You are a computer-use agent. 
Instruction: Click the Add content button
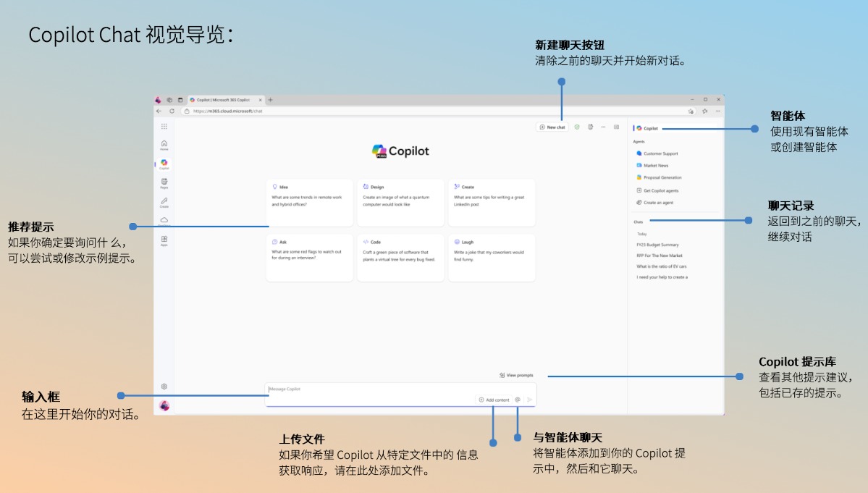click(494, 400)
